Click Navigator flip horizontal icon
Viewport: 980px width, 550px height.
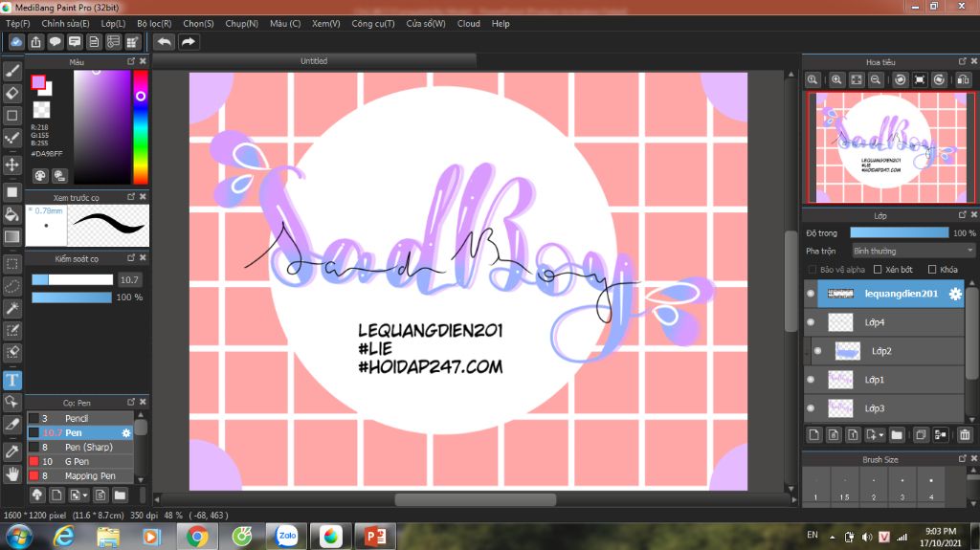click(x=963, y=79)
